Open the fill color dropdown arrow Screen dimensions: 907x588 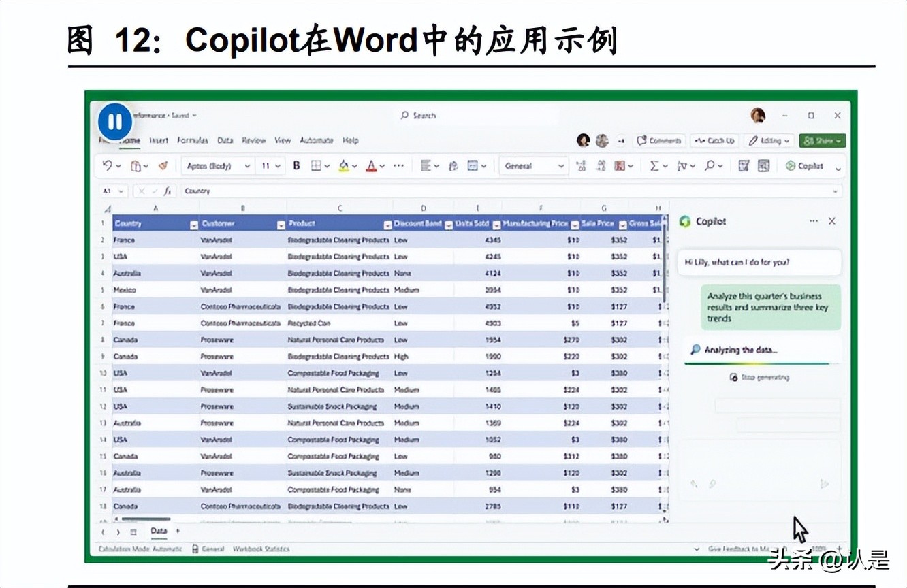(x=355, y=166)
